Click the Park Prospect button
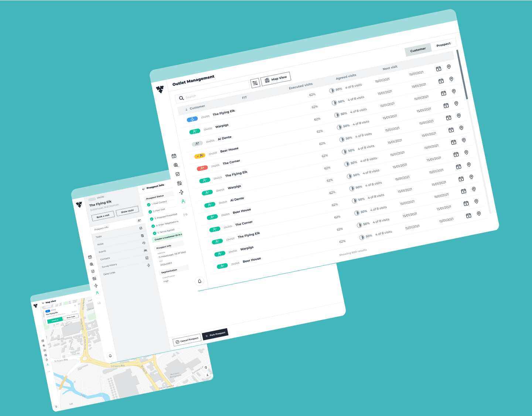This screenshot has width=532, height=416. tap(215, 334)
